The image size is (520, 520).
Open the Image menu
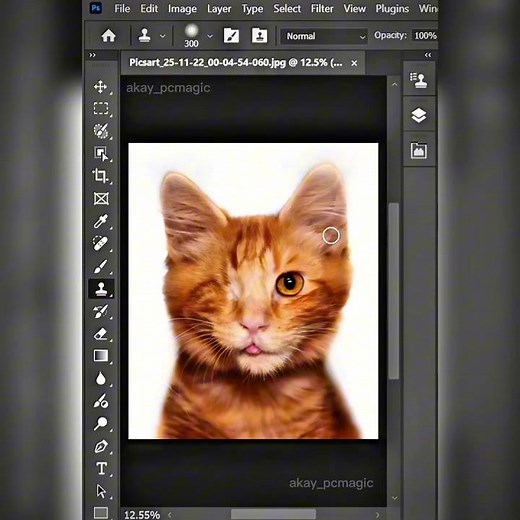click(x=182, y=9)
